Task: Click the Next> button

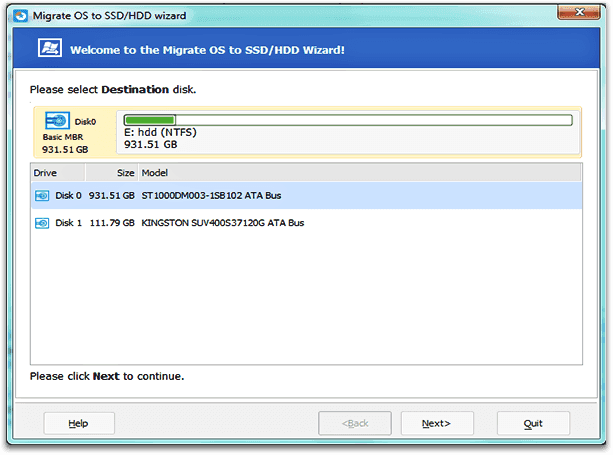Action: 437,423
